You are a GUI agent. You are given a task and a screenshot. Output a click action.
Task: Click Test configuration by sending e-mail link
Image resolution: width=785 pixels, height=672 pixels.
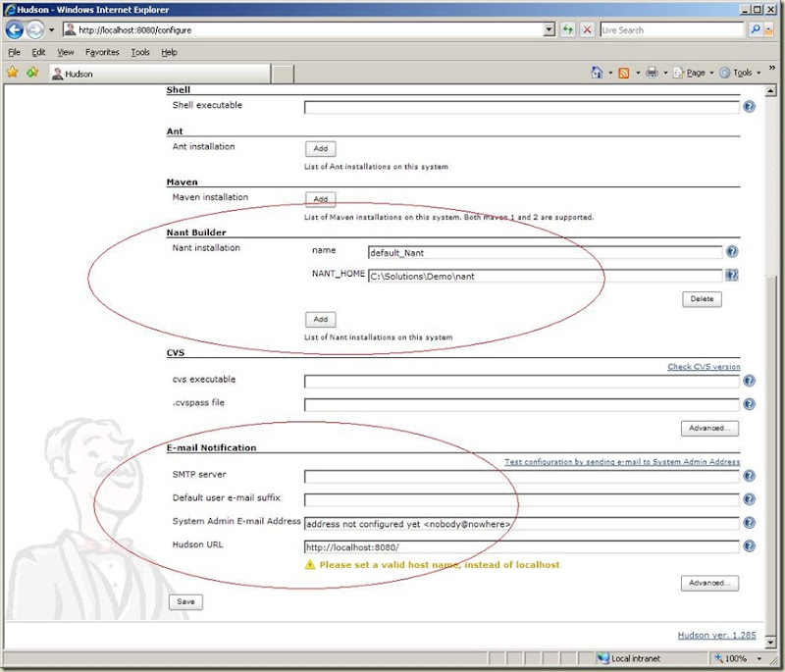(622, 462)
